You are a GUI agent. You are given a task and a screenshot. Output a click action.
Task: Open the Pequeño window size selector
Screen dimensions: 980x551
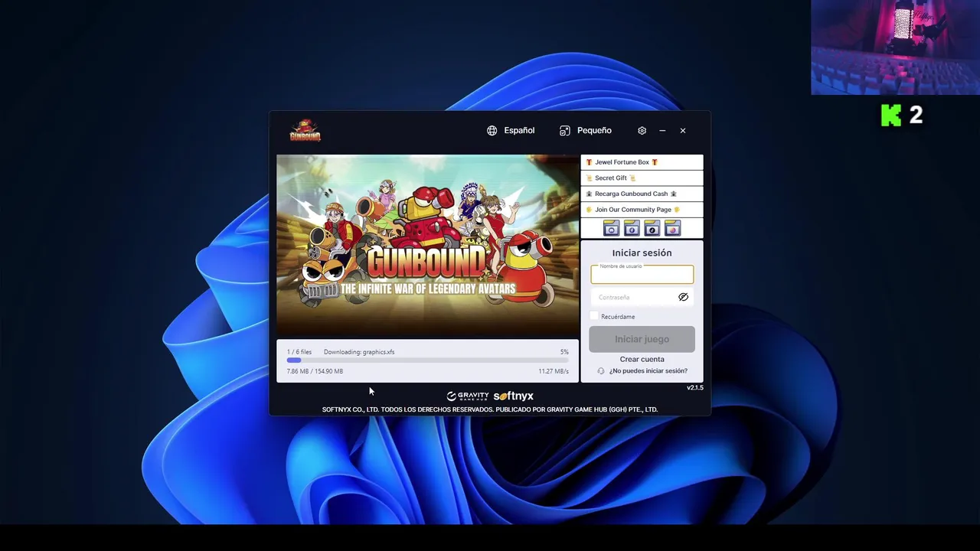[586, 131]
